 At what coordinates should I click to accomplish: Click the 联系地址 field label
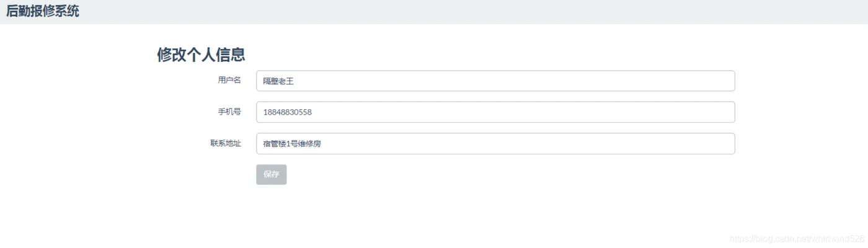[x=225, y=143]
